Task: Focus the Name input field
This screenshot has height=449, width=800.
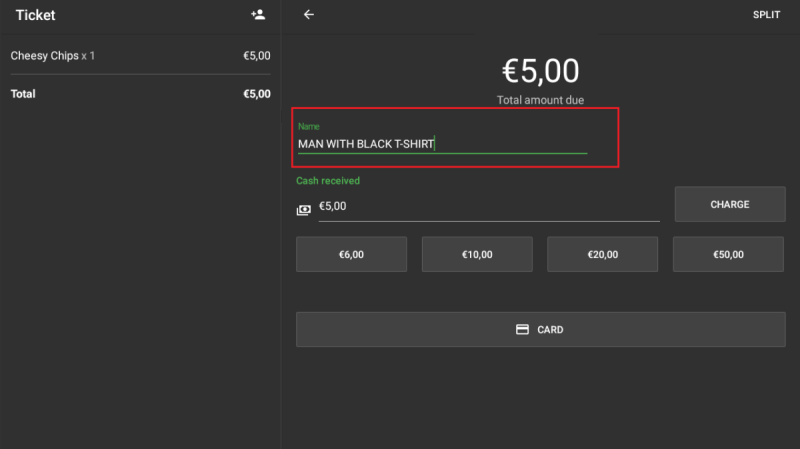Action: pyautogui.click(x=442, y=144)
